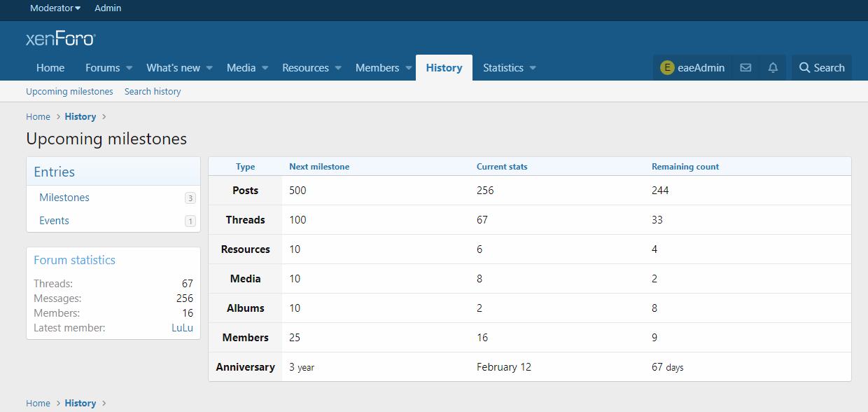Image resolution: width=868 pixels, height=412 pixels.
Task: Click the XenForo logo
Action: point(61,39)
